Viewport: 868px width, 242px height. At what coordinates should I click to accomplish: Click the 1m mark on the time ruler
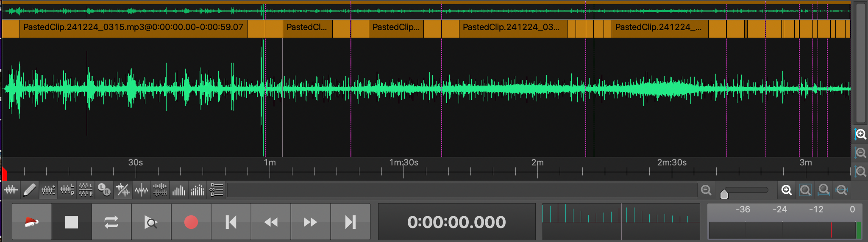coord(270,163)
